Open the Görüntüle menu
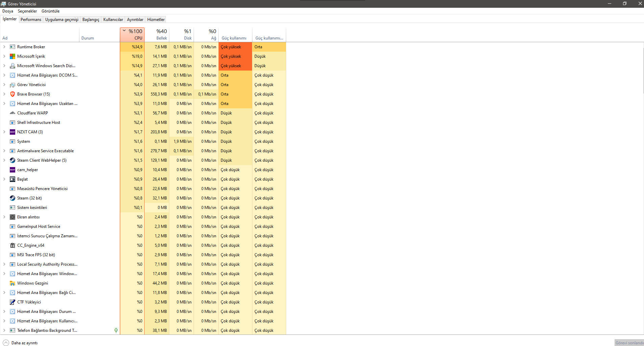Image resolution: width=644 pixels, height=346 pixels. [x=51, y=11]
